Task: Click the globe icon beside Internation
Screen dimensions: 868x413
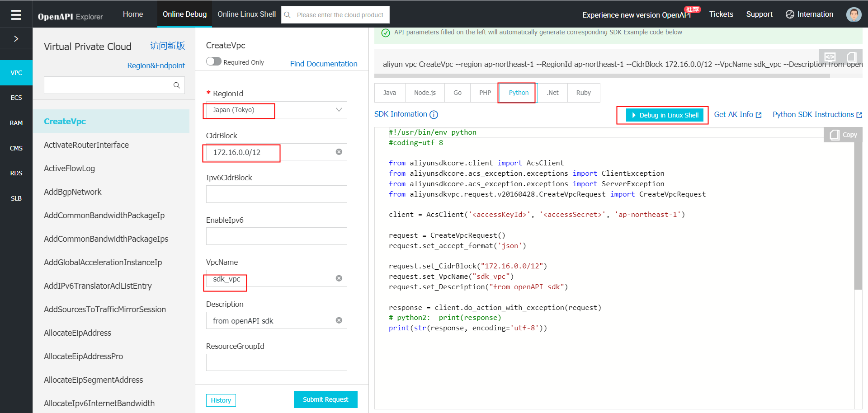Action: click(x=790, y=14)
